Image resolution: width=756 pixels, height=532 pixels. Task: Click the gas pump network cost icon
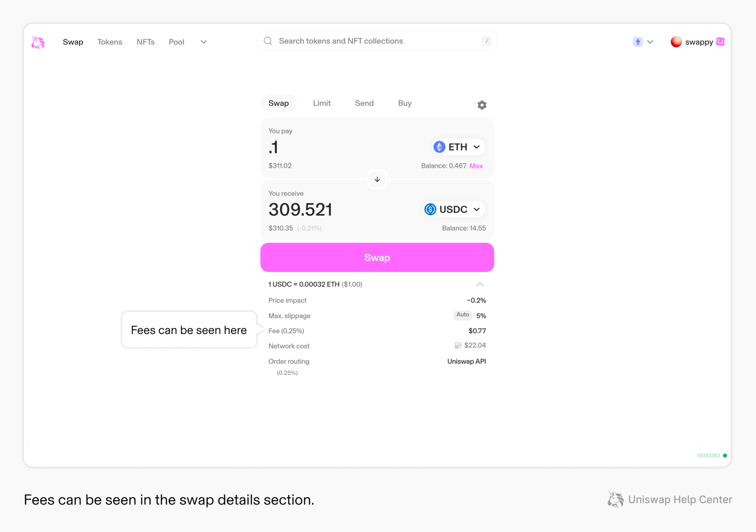coord(458,345)
